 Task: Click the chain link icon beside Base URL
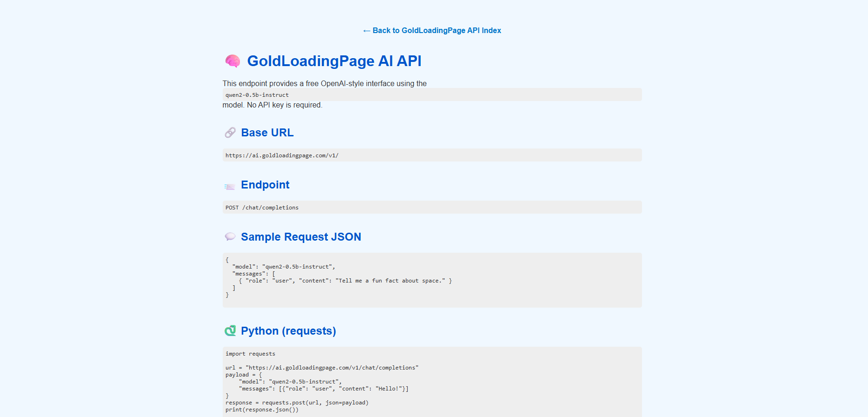click(x=230, y=133)
